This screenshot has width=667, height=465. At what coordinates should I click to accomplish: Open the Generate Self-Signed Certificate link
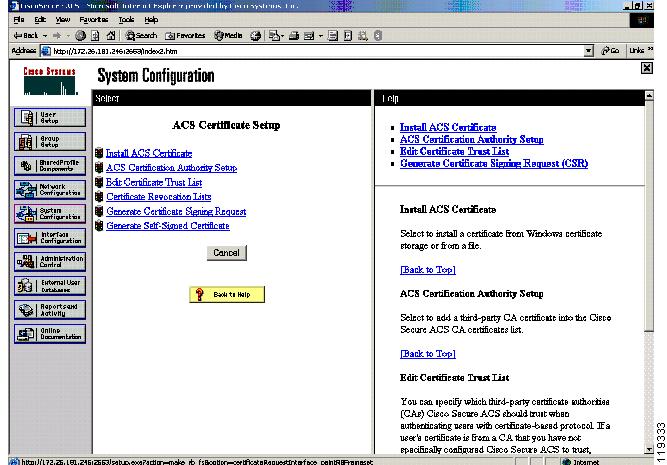(x=168, y=225)
